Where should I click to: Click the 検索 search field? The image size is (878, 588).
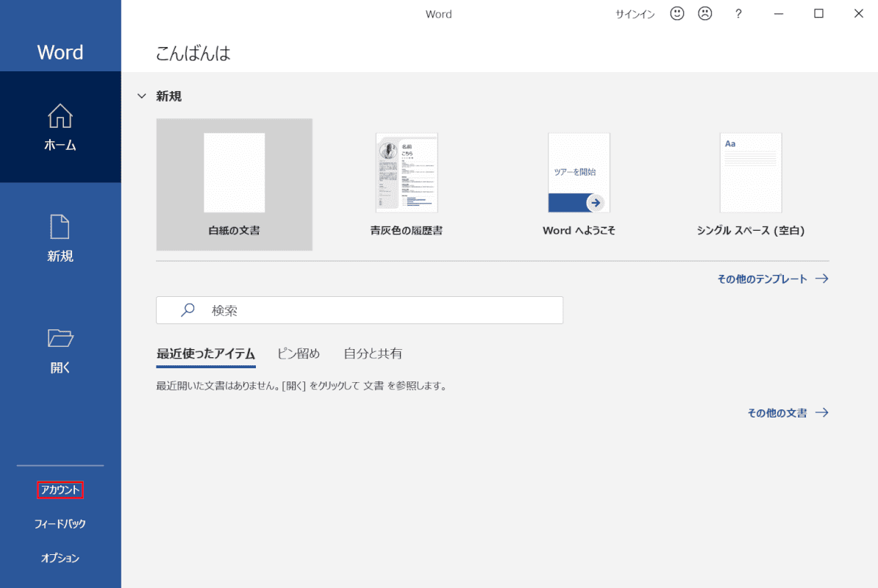click(x=360, y=310)
